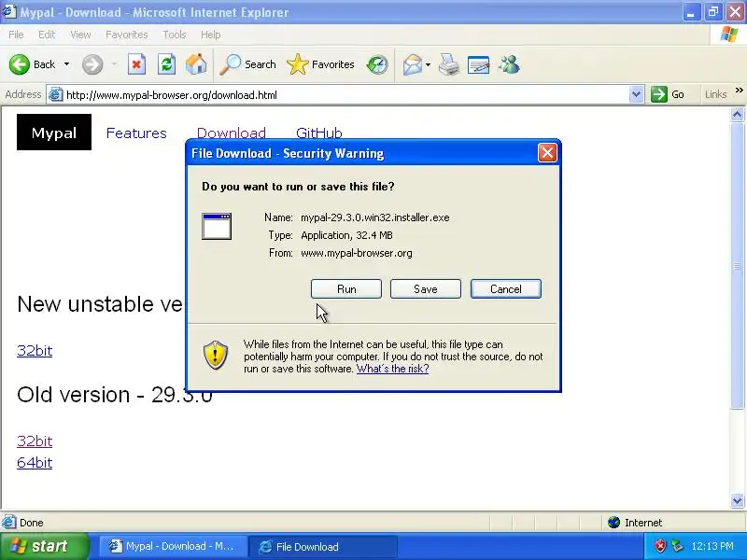Expand the Links toolbar chevron
The width and height of the screenshot is (747, 560).
(739, 91)
